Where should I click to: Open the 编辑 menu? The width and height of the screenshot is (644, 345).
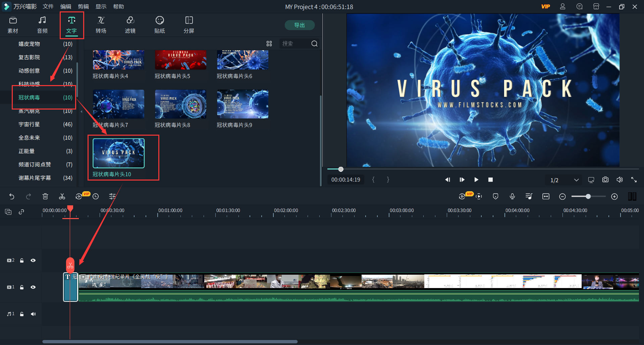tap(66, 7)
